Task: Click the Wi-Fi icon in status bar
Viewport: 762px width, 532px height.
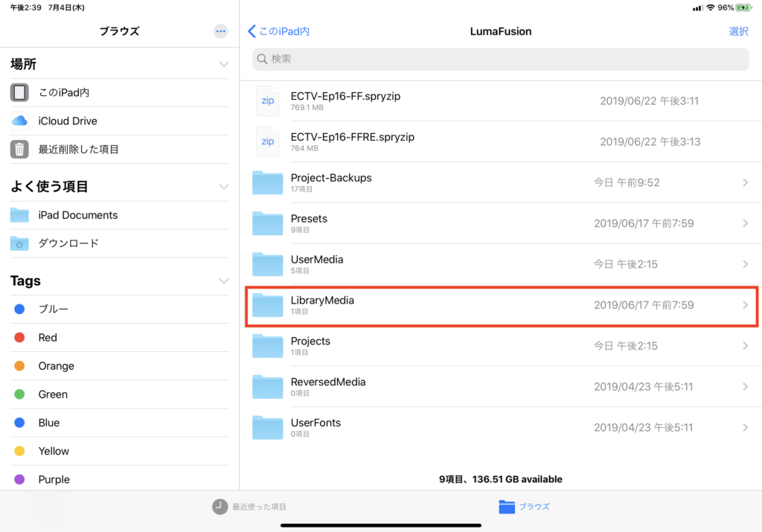Action: coord(711,7)
